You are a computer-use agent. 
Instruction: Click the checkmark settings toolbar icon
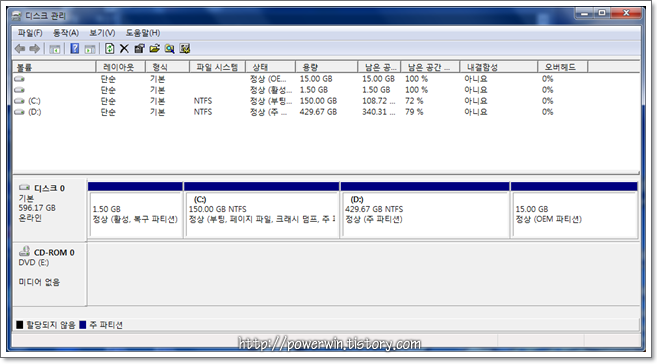point(185,49)
